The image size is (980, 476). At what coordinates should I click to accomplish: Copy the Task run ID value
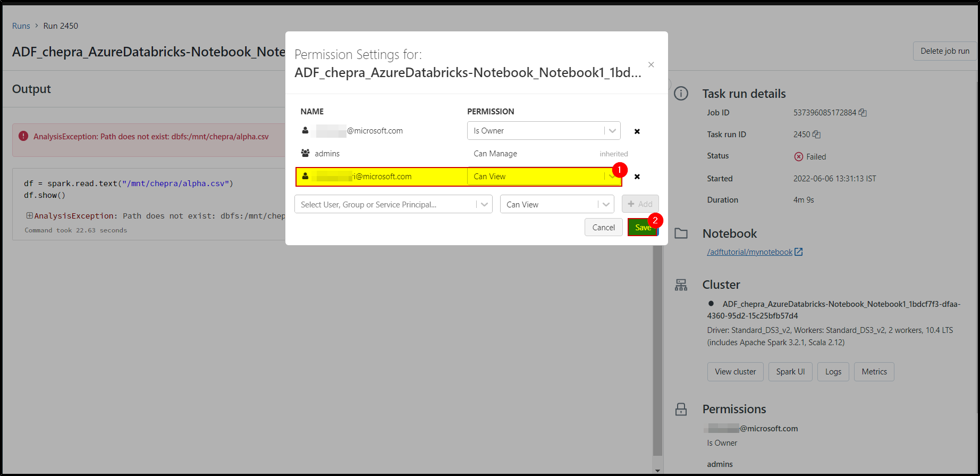816,135
